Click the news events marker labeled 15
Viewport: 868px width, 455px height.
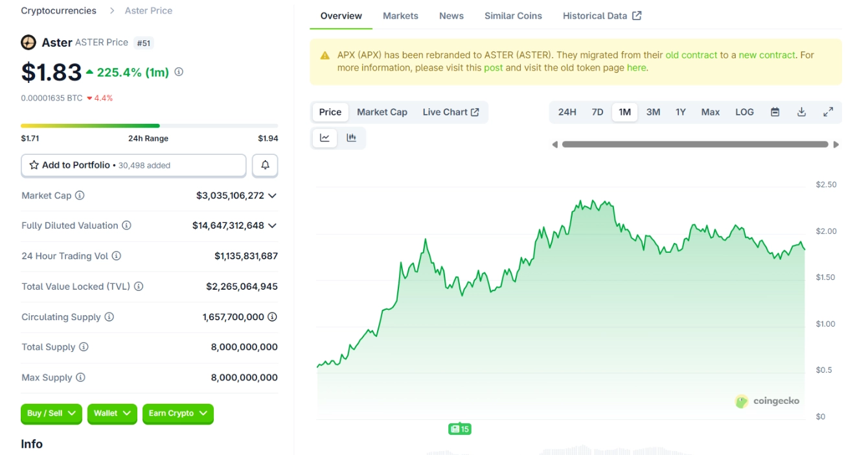pyautogui.click(x=459, y=429)
